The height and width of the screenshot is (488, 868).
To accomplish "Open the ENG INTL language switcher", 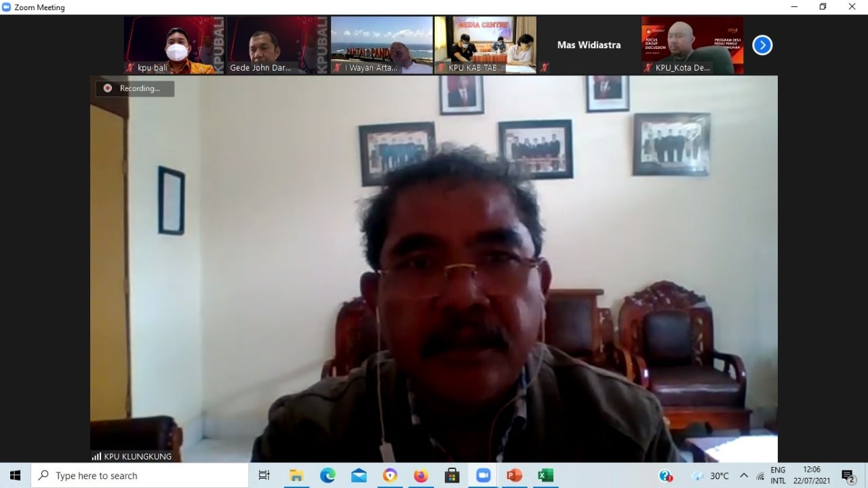I will pos(778,476).
